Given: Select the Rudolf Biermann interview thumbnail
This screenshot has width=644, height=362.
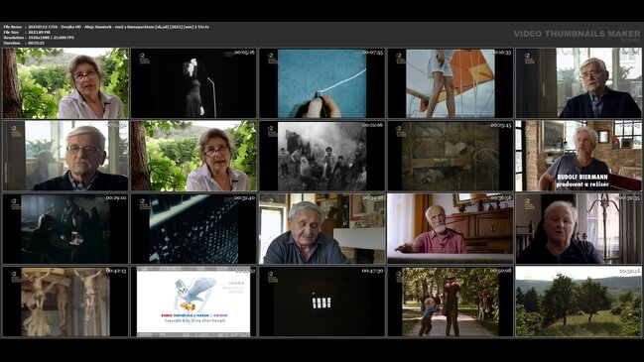Looking at the screenshot, I should tap(579, 156).
